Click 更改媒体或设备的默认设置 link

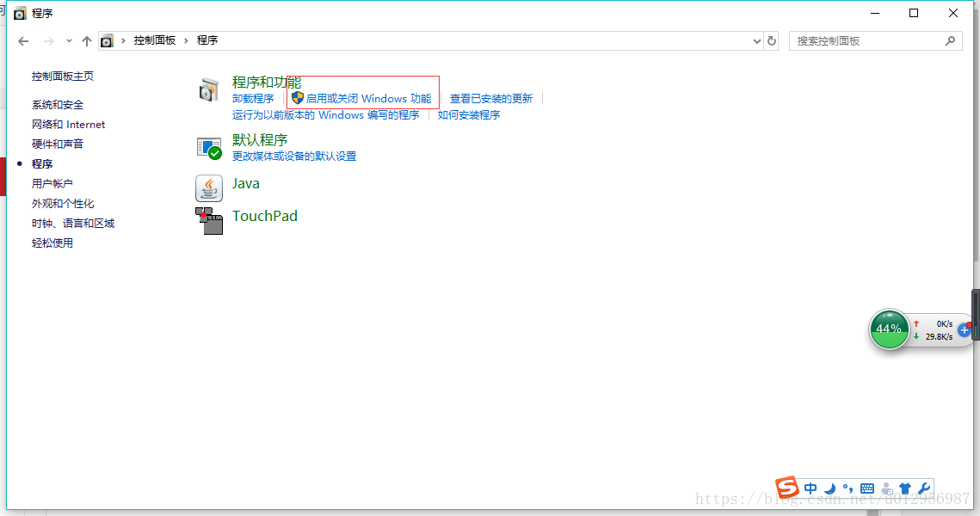[x=293, y=157]
